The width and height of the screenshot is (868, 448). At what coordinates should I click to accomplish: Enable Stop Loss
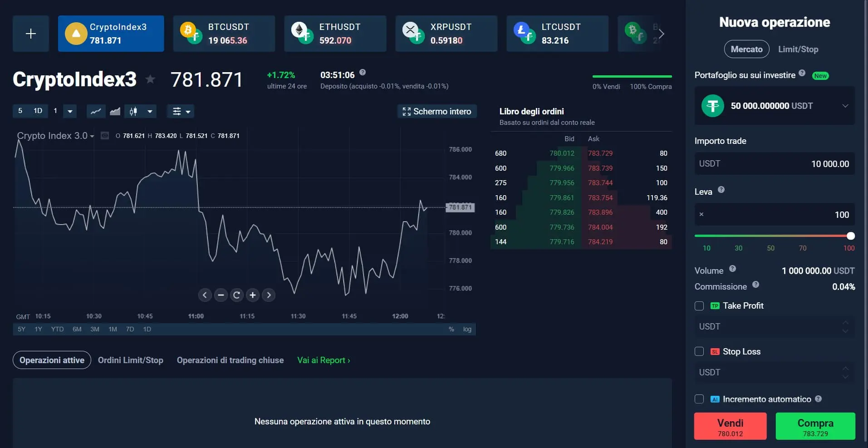[x=699, y=351]
